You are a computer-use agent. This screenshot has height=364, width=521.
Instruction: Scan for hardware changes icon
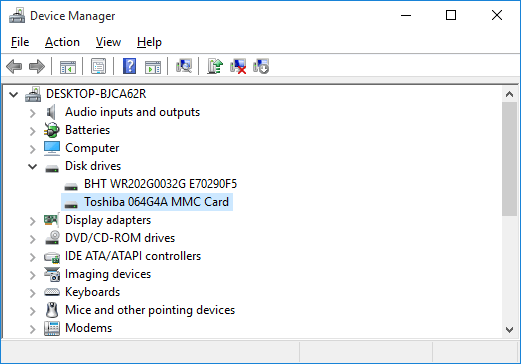point(184,66)
